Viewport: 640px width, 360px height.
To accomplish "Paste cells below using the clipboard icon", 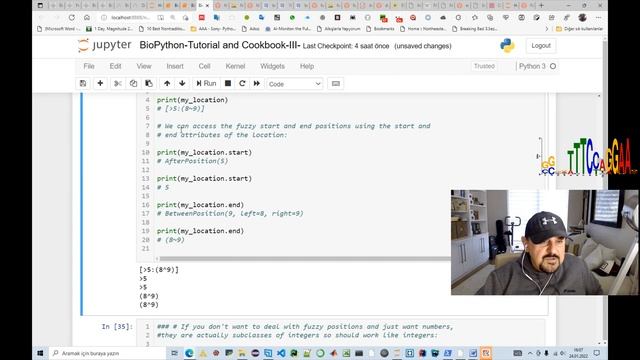I will point(149,83).
